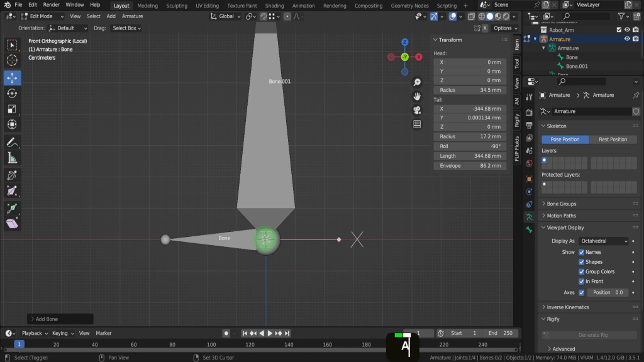Select Bone.001 in the outliner
The image size is (644, 362).
[577, 66]
